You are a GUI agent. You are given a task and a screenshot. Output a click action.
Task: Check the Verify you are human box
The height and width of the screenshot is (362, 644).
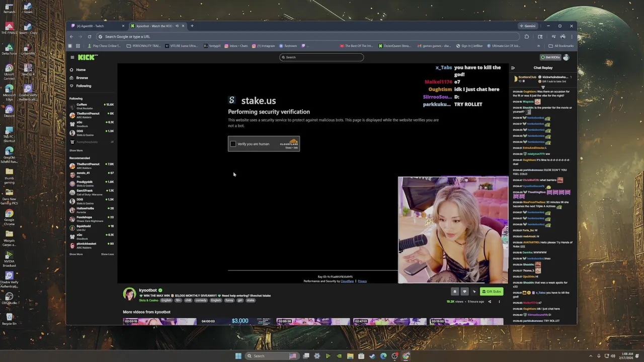[x=233, y=144]
